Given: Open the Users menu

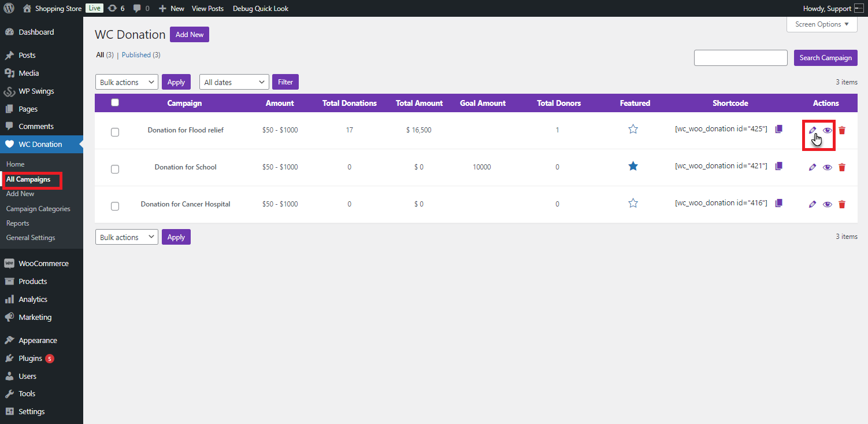Looking at the screenshot, I should 42,376.
